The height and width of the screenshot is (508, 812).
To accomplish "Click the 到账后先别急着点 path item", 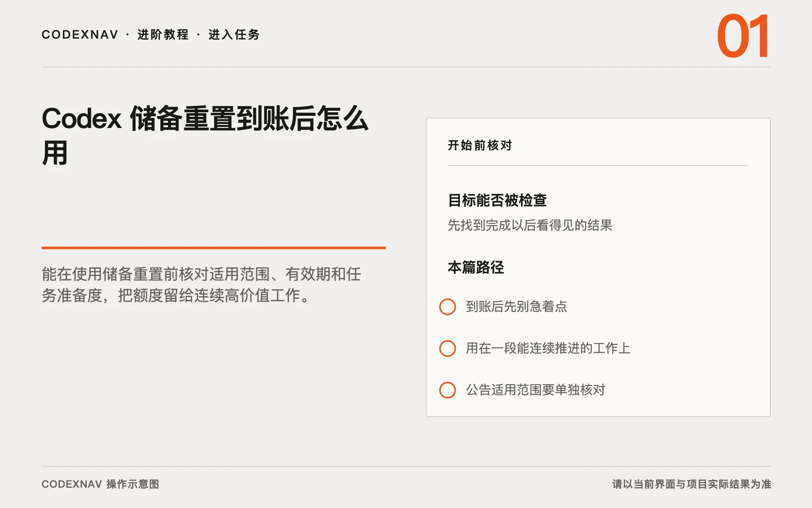I will [x=517, y=307].
